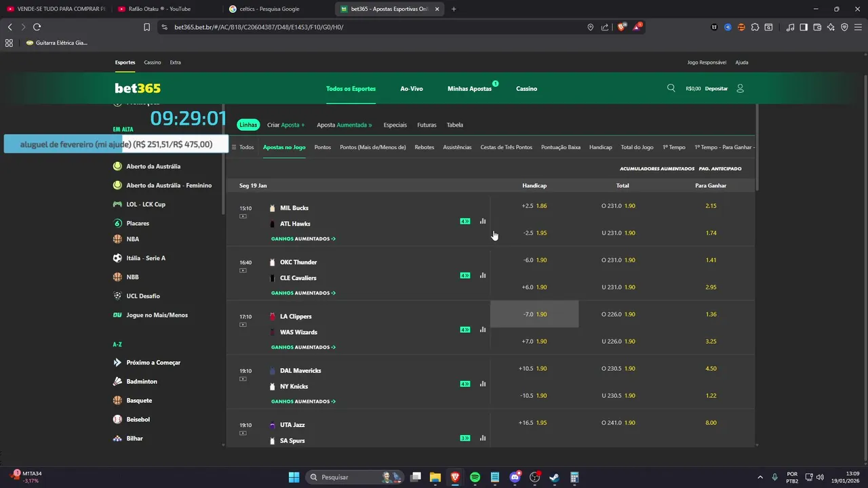Viewport: 868px width, 488px height.
Task: Open NBA in the sidebar
Action: coord(132,239)
